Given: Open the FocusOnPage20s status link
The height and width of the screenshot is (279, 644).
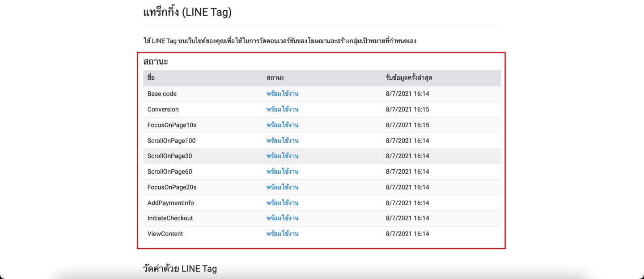Looking at the screenshot, I should pos(282,187).
